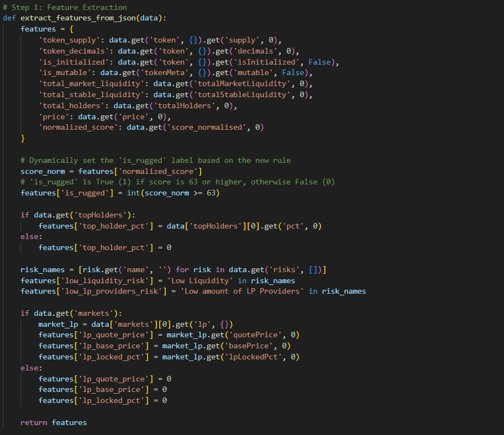The width and height of the screenshot is (504, 435).
Task: Click the 'quotePrice' string
Action: pos(255,335)
